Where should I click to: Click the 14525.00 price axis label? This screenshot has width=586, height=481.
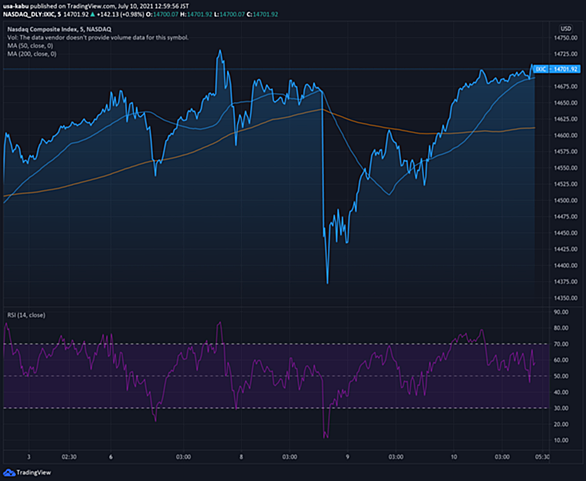(x=565, y=184)
